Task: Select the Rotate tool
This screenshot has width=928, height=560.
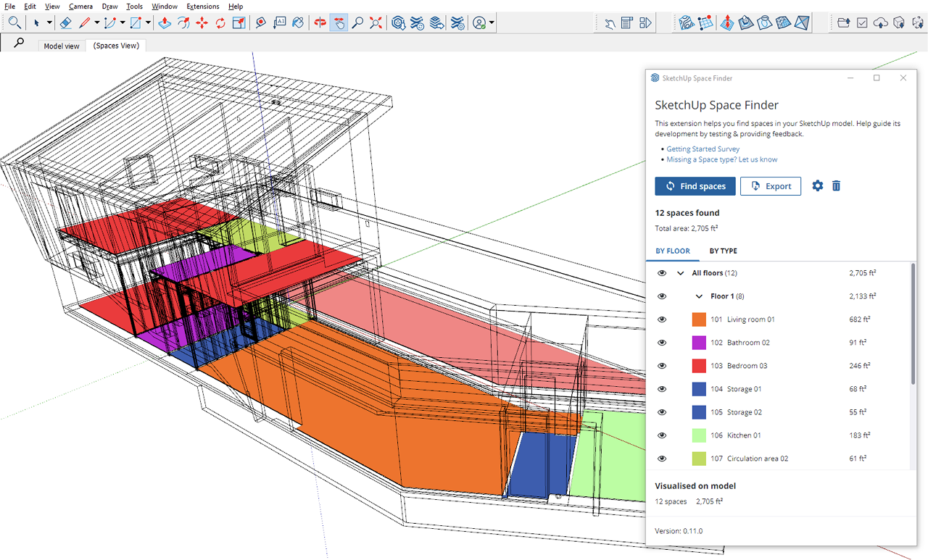Action: pyautogui.click(x=220, y=22)
